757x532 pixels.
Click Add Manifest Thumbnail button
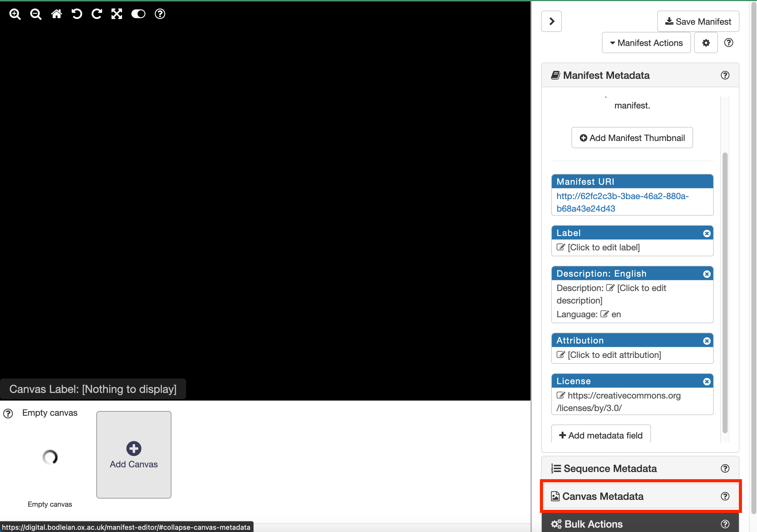(x=632, y=138)
